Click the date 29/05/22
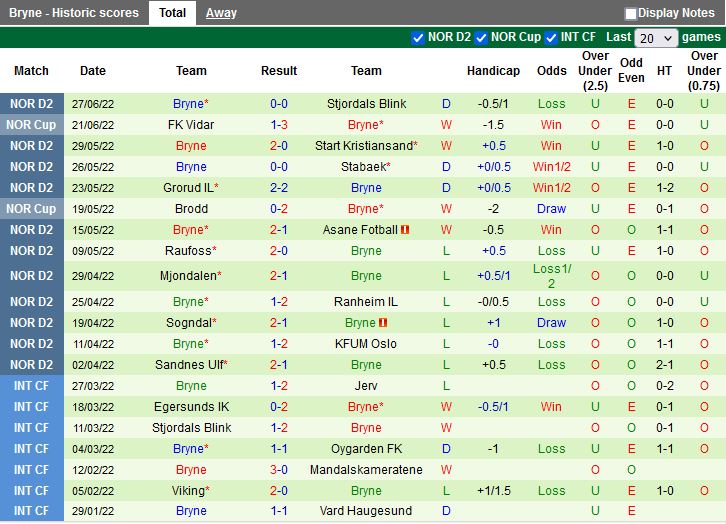726x524 pixels. tap(93, 146)
